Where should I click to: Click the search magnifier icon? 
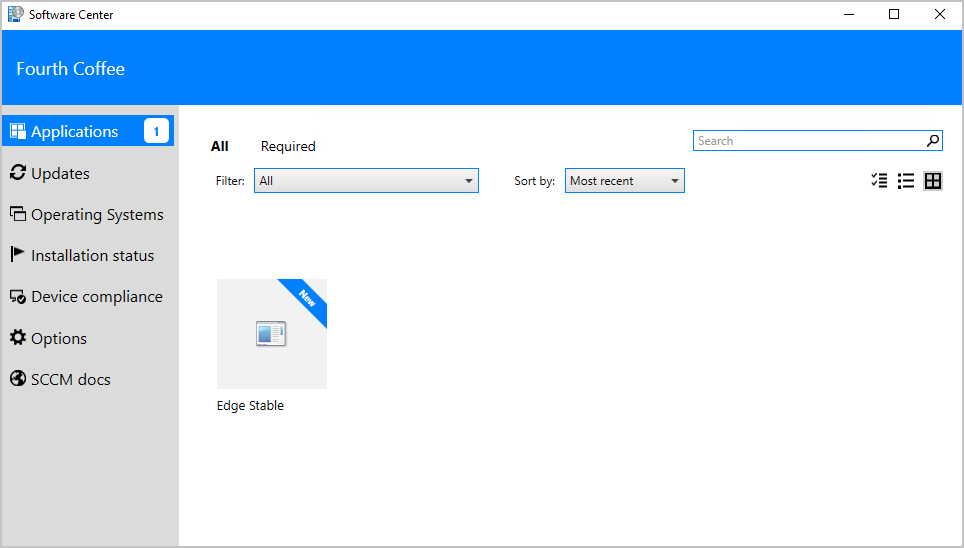(x=933, y=141)
